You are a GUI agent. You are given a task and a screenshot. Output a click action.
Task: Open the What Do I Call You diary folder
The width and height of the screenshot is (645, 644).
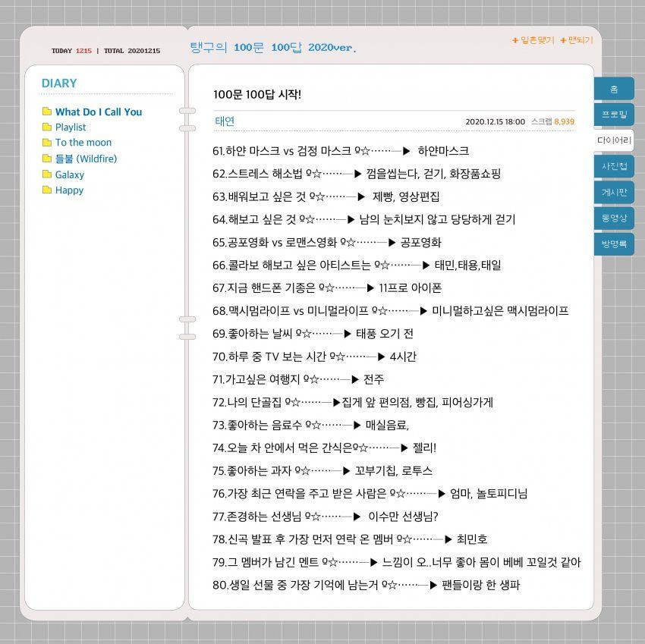pos(99,112)
